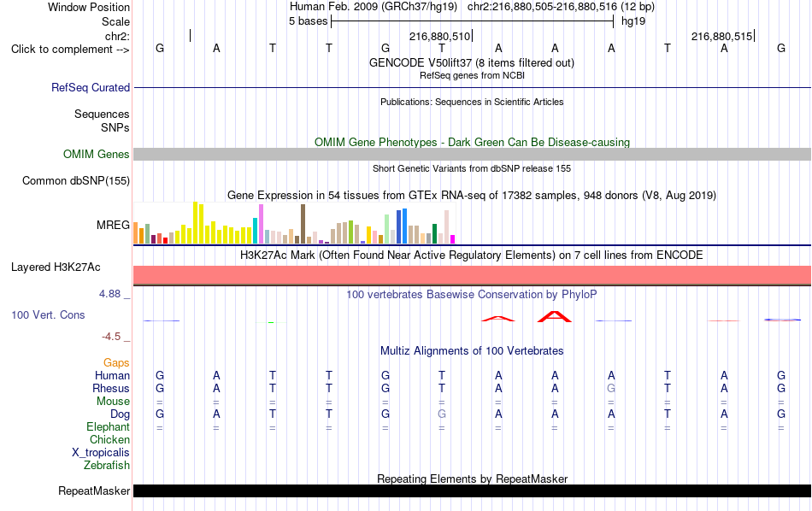Click the dark green bar in MREG expression chart

click(x=434, y=233)
